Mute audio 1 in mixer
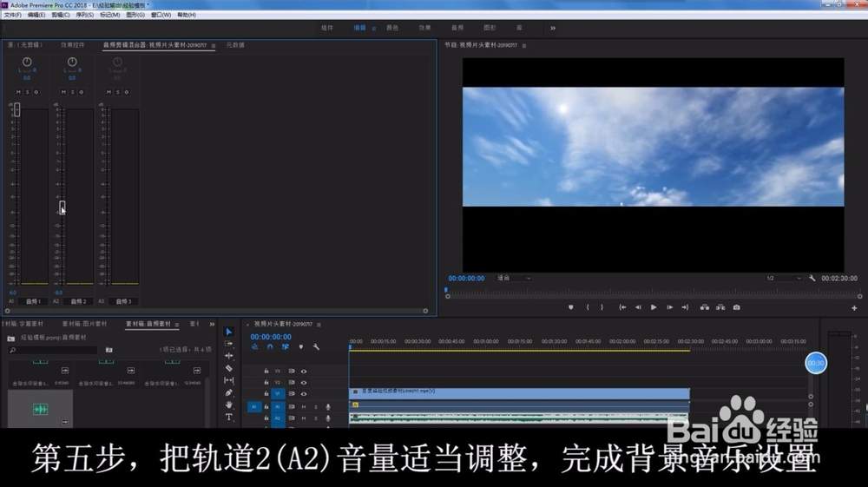Image resolution: width=868 pixels, height=487 pixels. [18, 92]
